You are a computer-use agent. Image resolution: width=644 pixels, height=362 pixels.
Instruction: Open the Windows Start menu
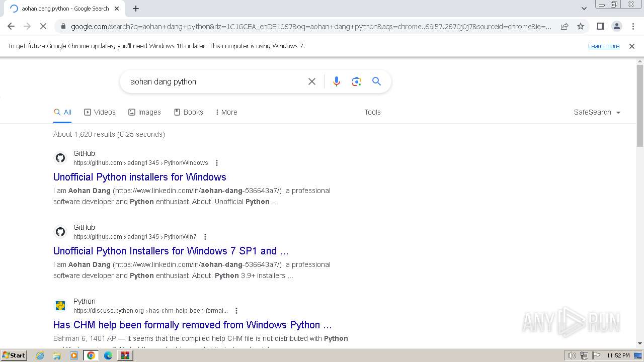[x=14, y=355]
